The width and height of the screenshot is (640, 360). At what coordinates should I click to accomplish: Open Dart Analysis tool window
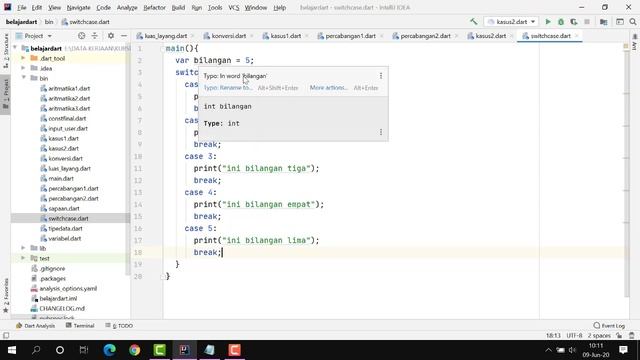(x=36, y=326)
